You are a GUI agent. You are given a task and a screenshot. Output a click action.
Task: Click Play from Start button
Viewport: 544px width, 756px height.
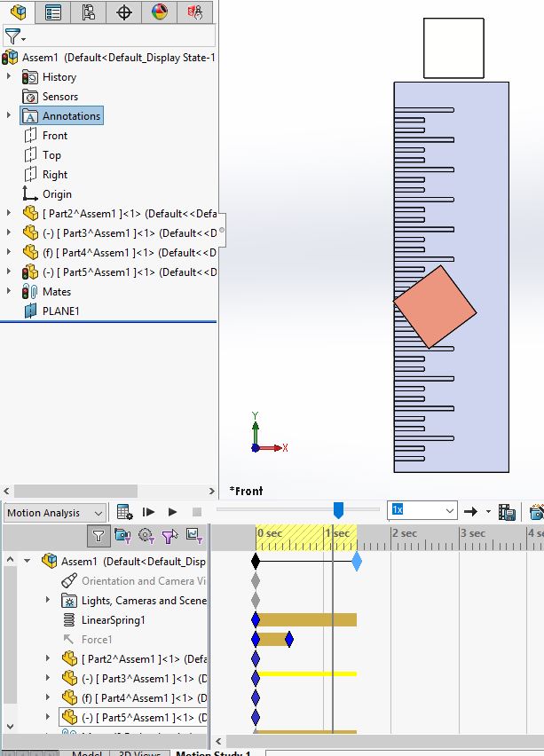pos(148,512)
